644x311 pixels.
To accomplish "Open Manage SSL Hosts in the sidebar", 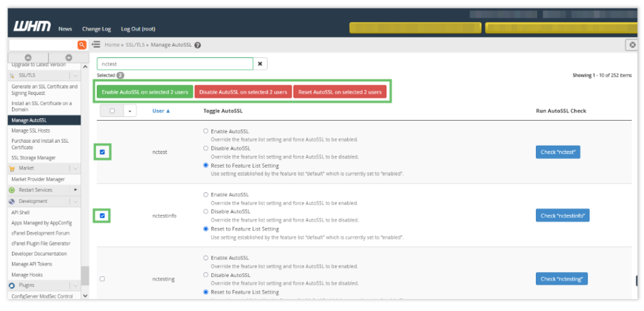I will (x=31, y=131).
